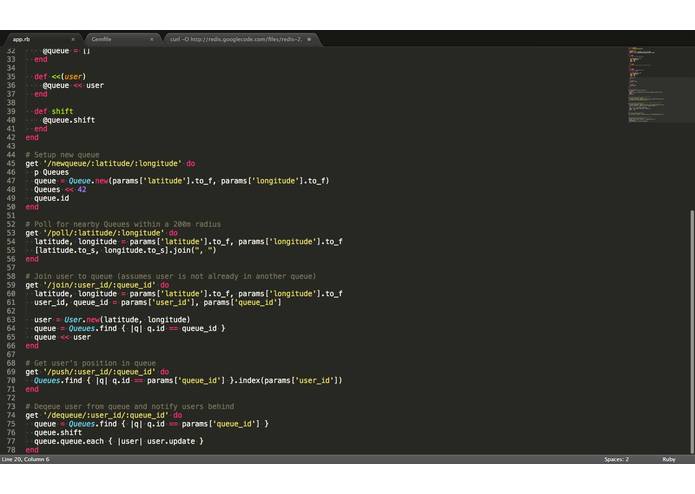Click 'user_id, queue_id = params' line 61
695x494 pixels.
[158, 303]
